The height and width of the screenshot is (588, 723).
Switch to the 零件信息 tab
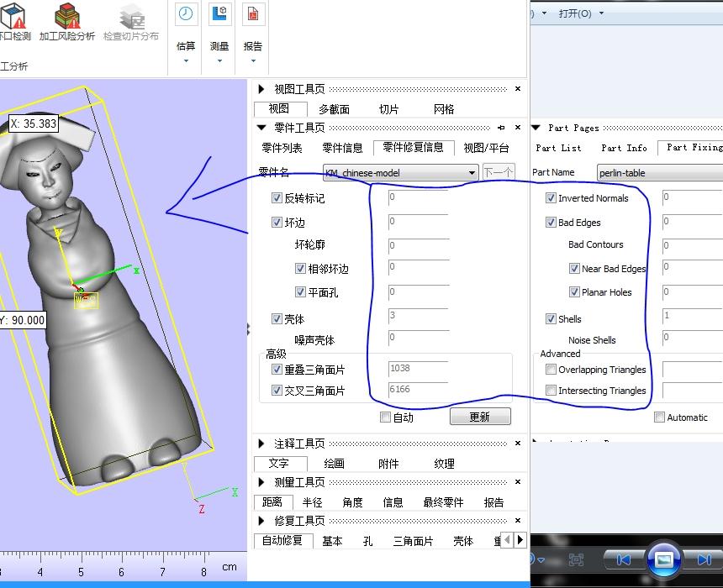tap(342, 148)
